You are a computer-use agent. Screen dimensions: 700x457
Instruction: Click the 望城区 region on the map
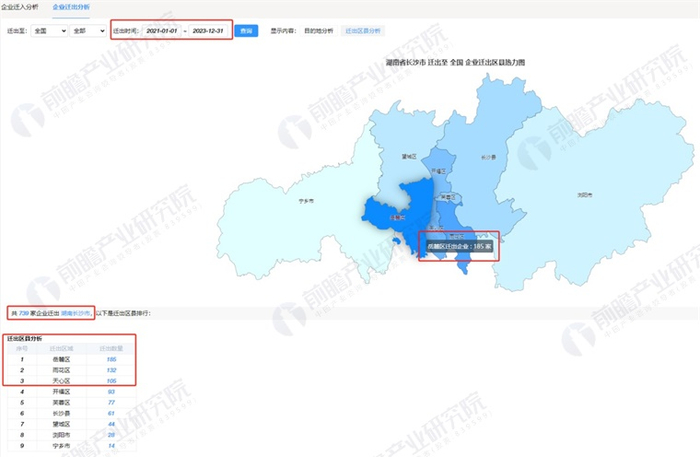(409, 156)
